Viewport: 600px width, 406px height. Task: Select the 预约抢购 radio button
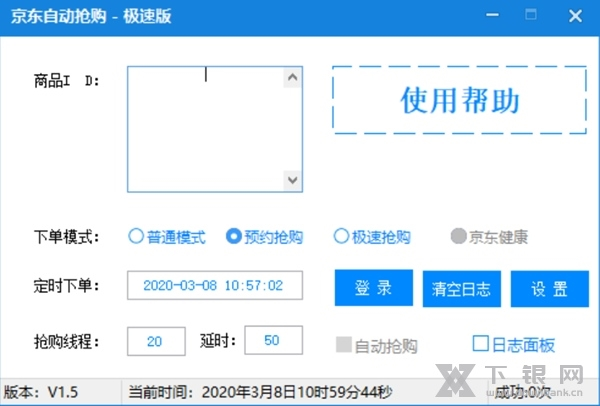(264, 237)
